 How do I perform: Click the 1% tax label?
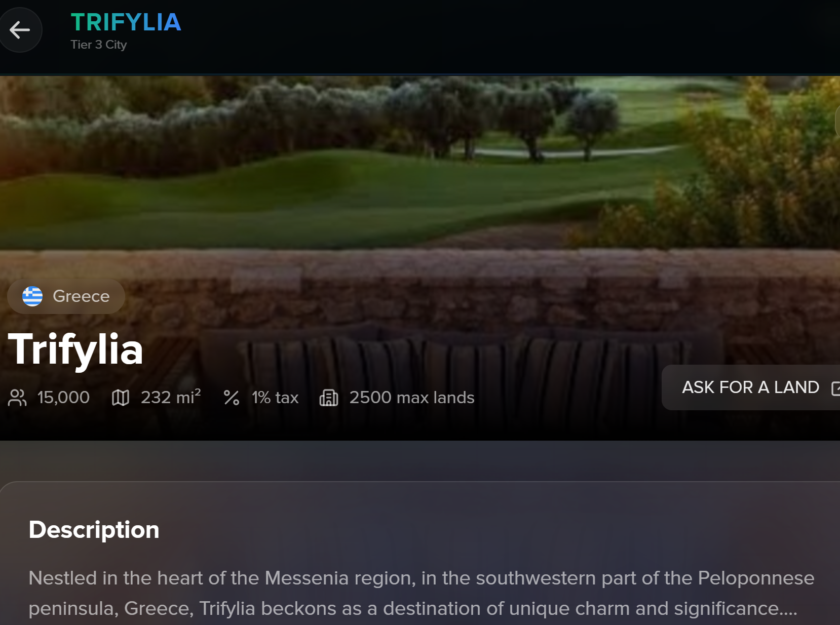(x=275, y=398)
